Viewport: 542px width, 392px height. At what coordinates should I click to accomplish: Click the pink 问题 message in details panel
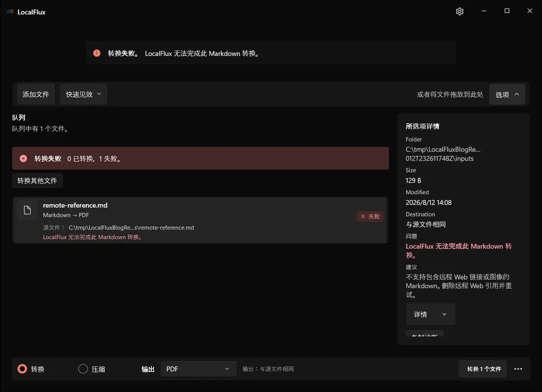(x=459, y=251)
